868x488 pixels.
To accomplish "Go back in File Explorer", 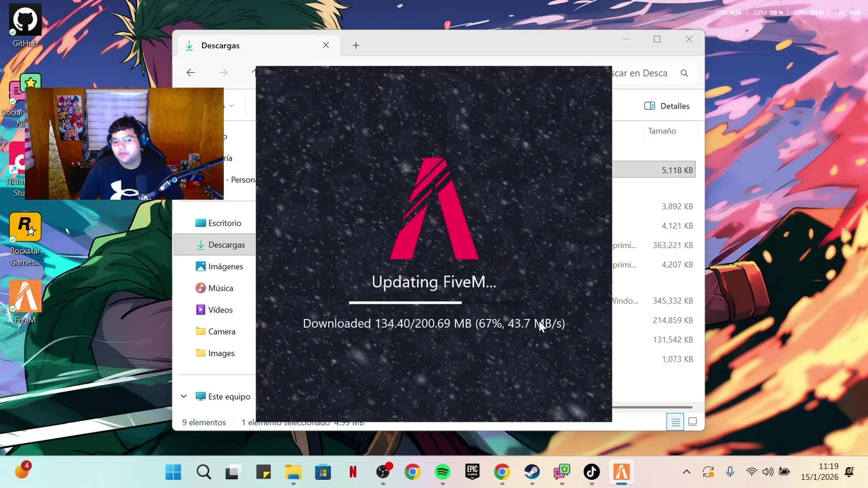I will [x=191, y=73].
